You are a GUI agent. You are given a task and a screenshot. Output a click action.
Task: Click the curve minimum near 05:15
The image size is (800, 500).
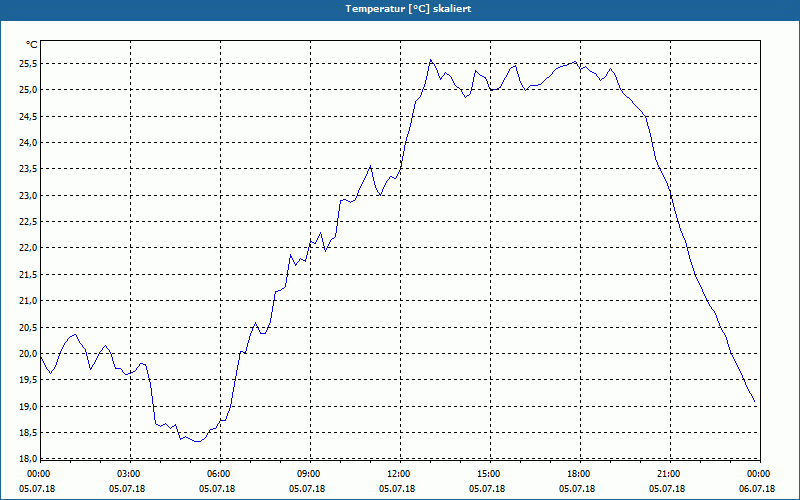(197, 441)
